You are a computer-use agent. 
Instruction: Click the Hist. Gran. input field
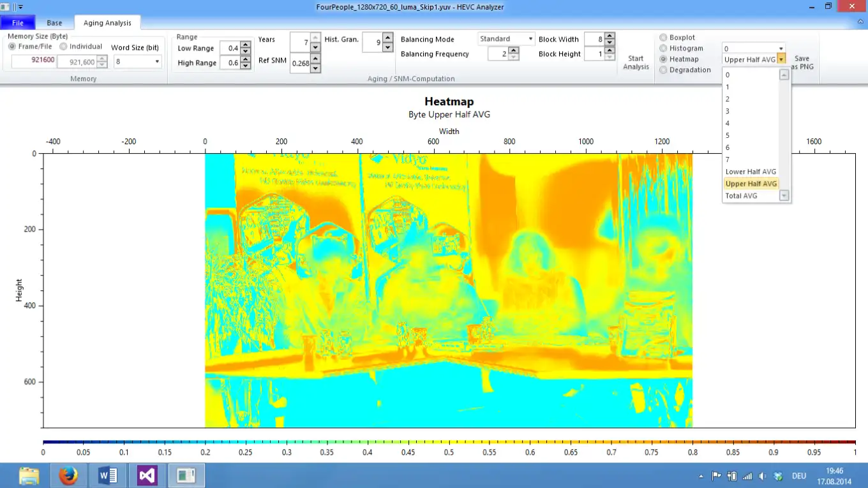[373, 43]
